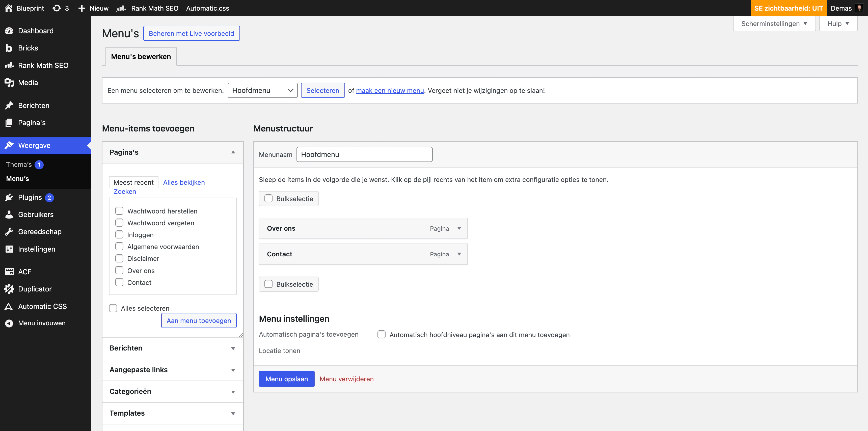This screenshot has height=431, width=868.
Task: Click the Gereedschap wrench icon
Action: pyautogui.click(x=9, y=231)
